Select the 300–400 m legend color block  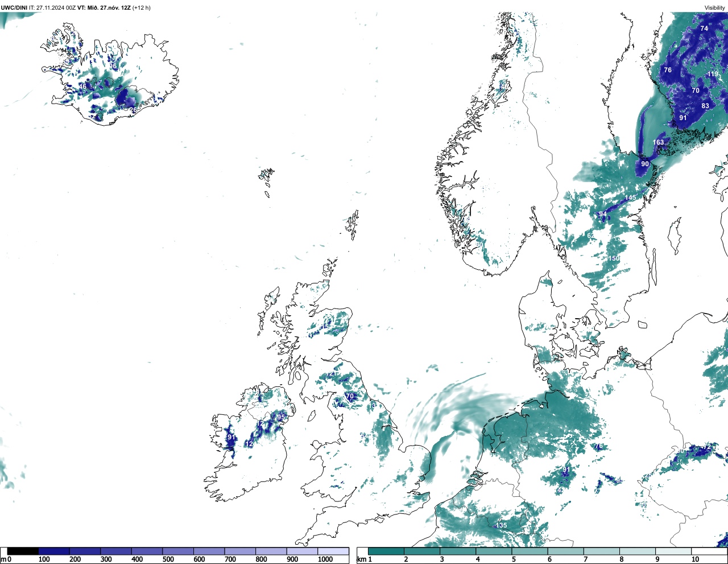(x=116, y=551)
